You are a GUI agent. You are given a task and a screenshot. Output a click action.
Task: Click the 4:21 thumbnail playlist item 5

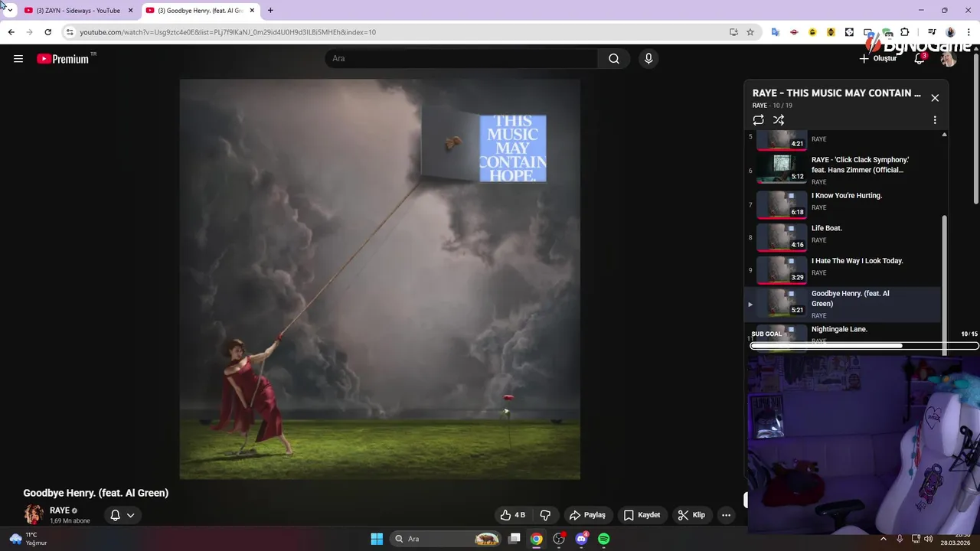[x=782, y=139]
